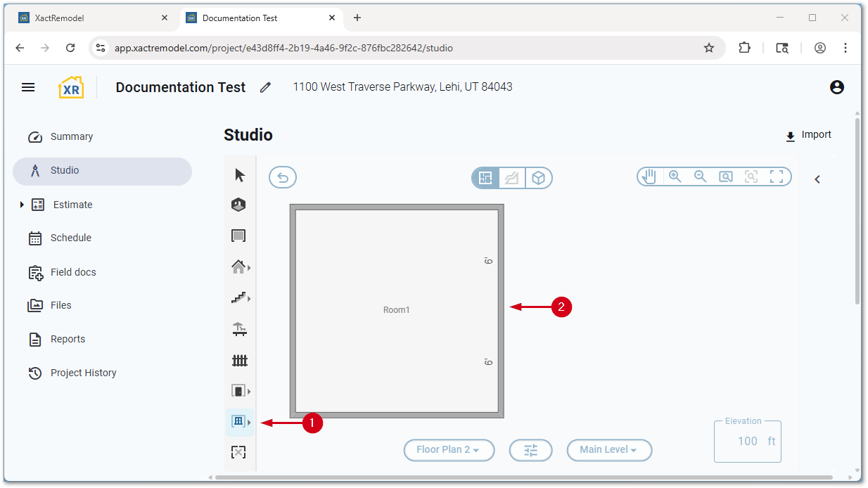Switch to elevation sketch view

coord(512,178)
